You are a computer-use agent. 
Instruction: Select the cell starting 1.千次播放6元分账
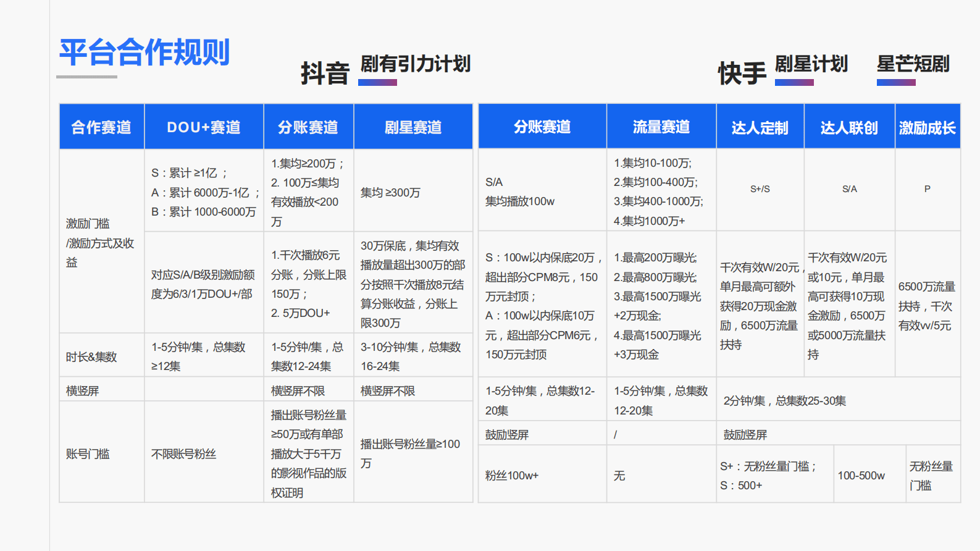point(309,284)
